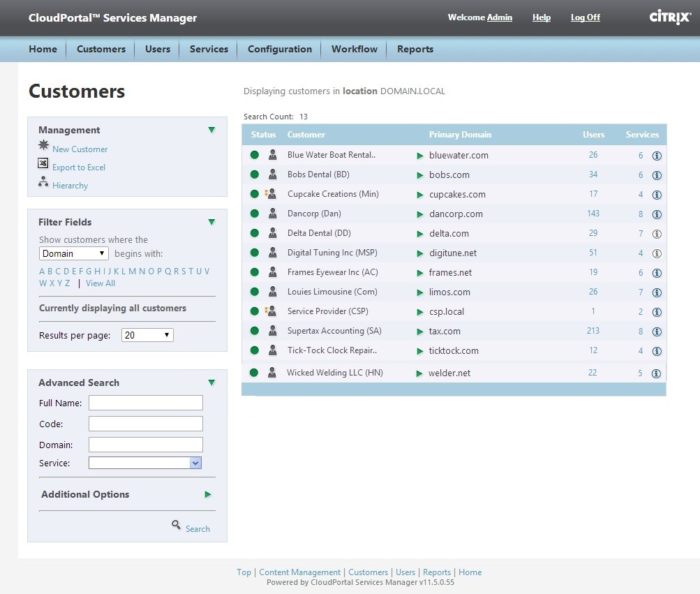The height and width of the screenshot is (594, 700).
Task: Open the Results per page dropdown
Action: [x=147, y=335]
